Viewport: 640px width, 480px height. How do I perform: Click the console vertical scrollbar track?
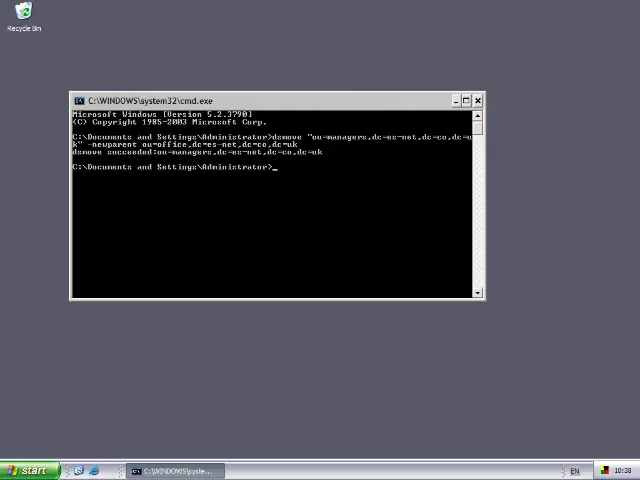479,210
